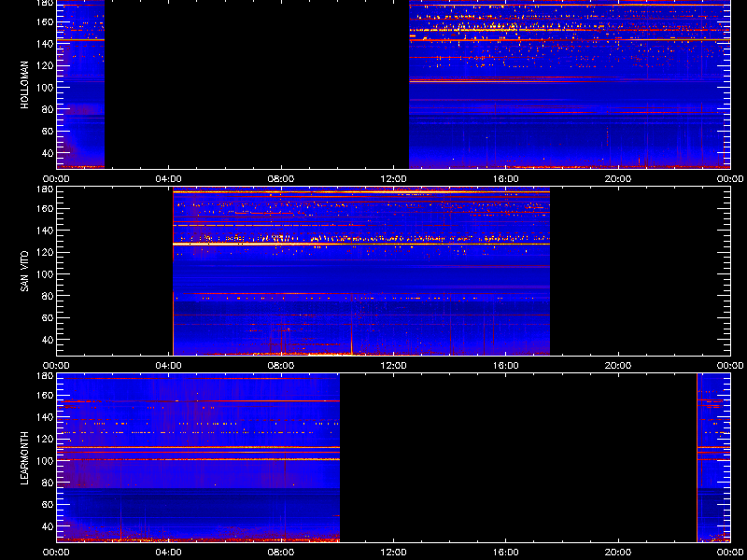Select the 60 frequency tick on Holloman axis
Viewport: 747px width, 560px height.
48,131
